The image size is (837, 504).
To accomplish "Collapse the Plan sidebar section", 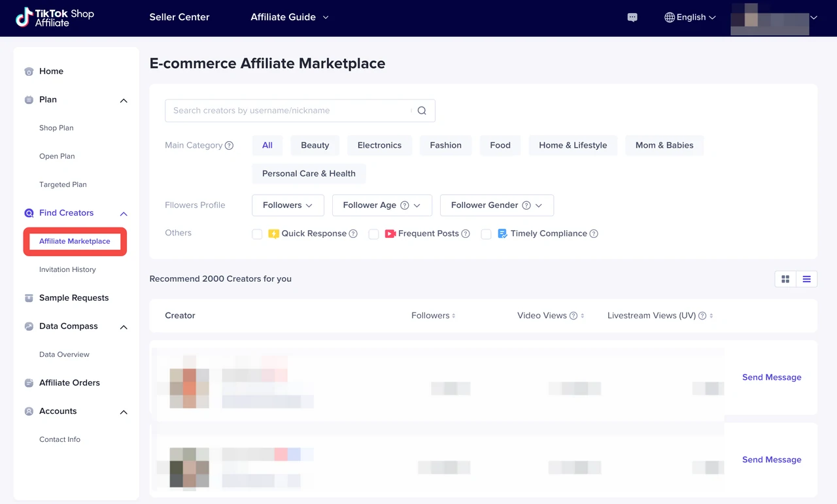I will (x=124, y=100).
